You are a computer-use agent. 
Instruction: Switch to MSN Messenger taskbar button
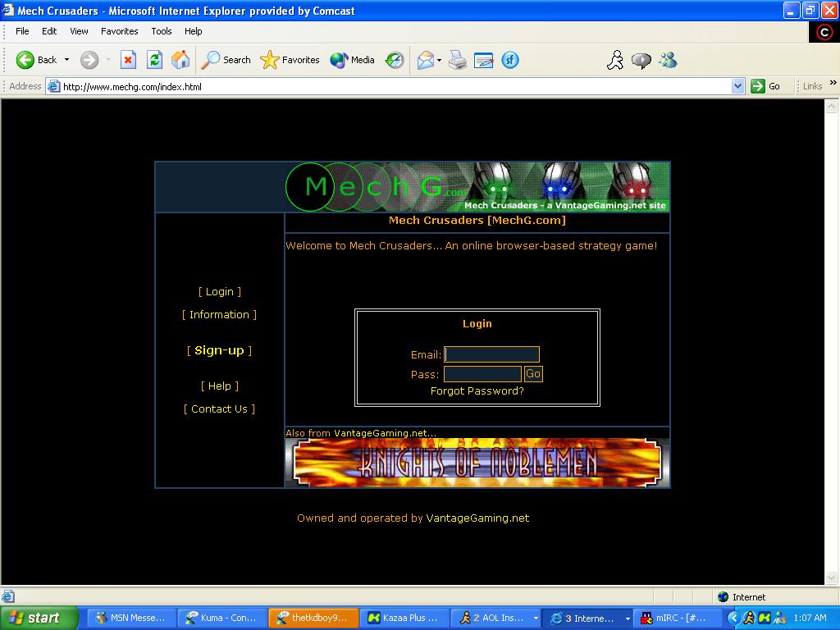tap(130, 619)
